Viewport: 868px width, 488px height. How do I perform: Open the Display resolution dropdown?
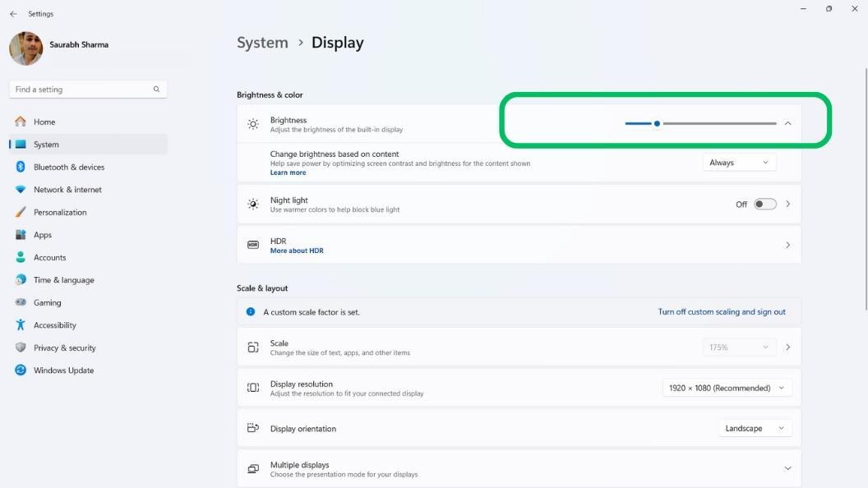(x=726, y=387)
